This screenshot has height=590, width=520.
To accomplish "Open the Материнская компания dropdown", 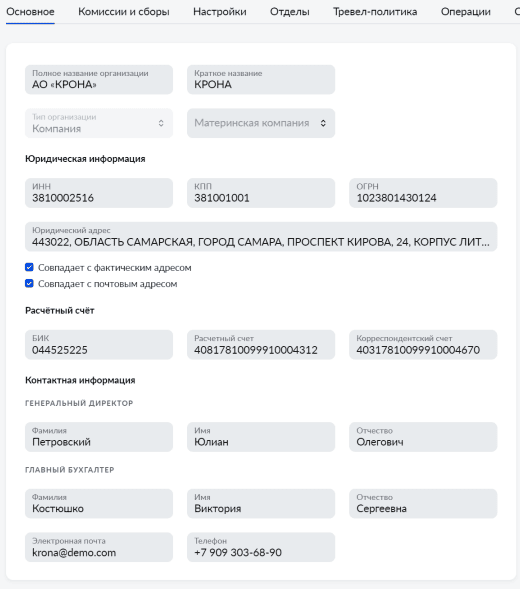I will (261, 123).
